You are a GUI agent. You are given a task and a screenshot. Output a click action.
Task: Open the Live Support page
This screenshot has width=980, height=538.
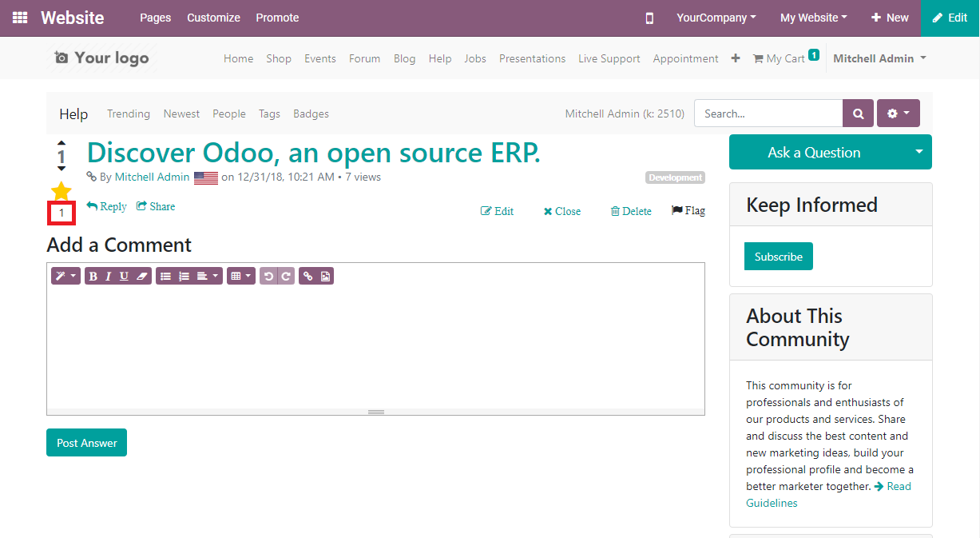[609, 58]
